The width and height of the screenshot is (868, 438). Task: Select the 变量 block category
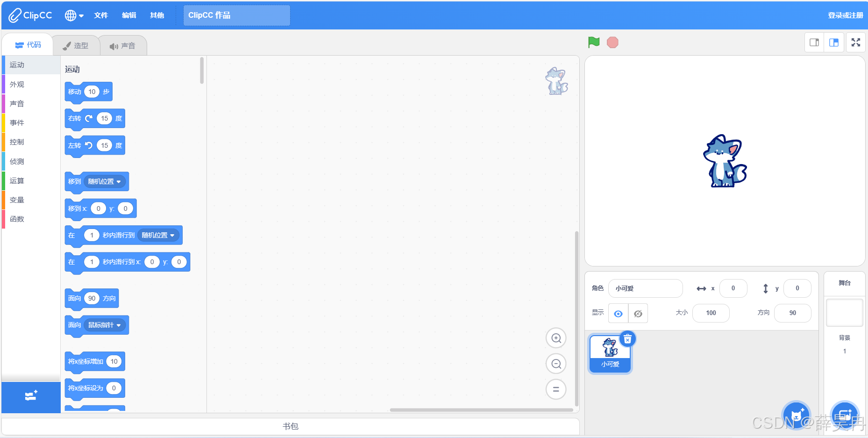31,200
